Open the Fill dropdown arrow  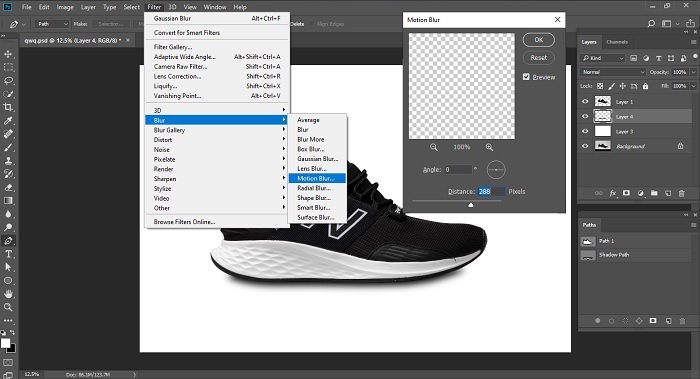(x=693, y=86)
